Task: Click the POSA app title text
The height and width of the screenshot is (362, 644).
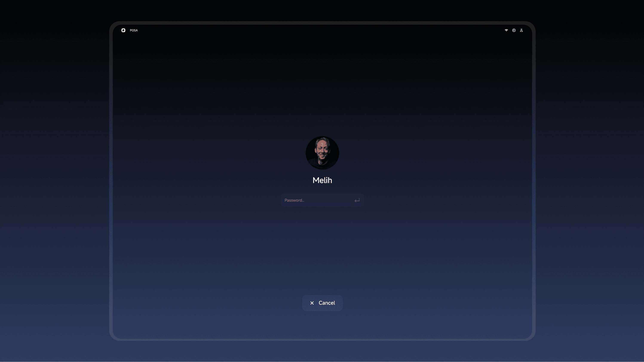Action: click(x=134, y=30)
